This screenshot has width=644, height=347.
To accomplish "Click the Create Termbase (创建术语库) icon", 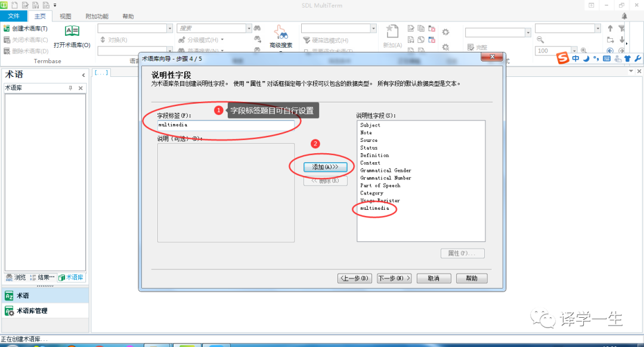I will click(x=7, y=29).
